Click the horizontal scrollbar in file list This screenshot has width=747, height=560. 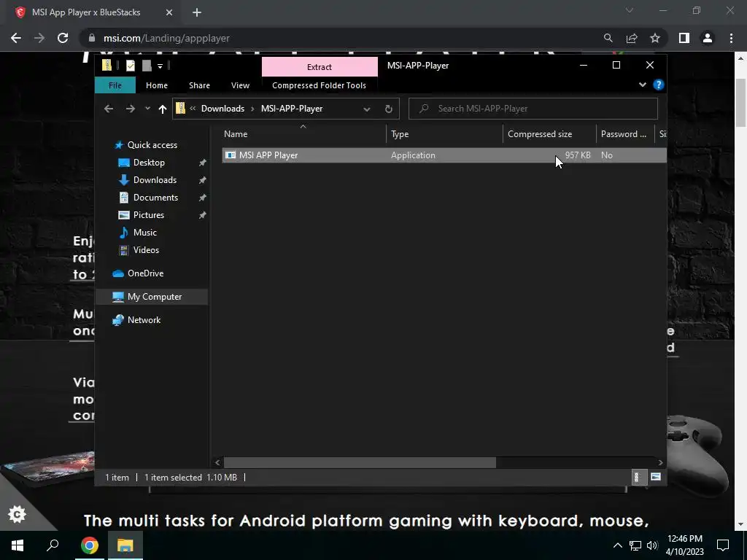pos(360,462)
